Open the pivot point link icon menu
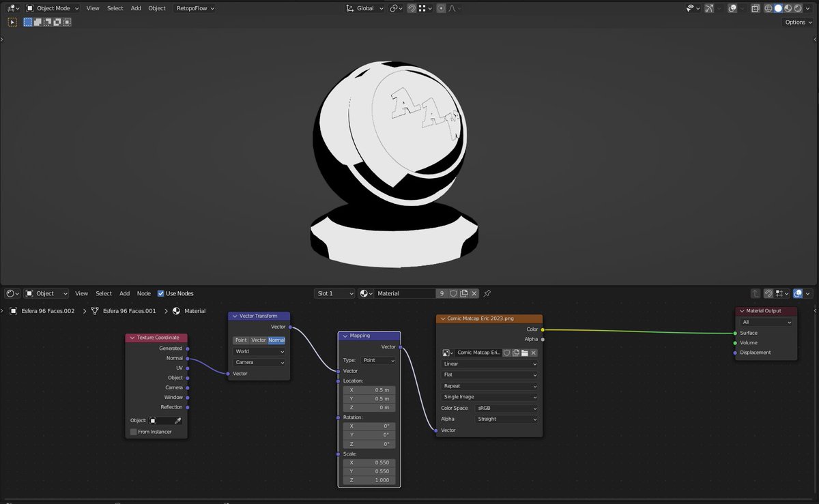This screenshot has height=504, width=819. tap(397, 8)
